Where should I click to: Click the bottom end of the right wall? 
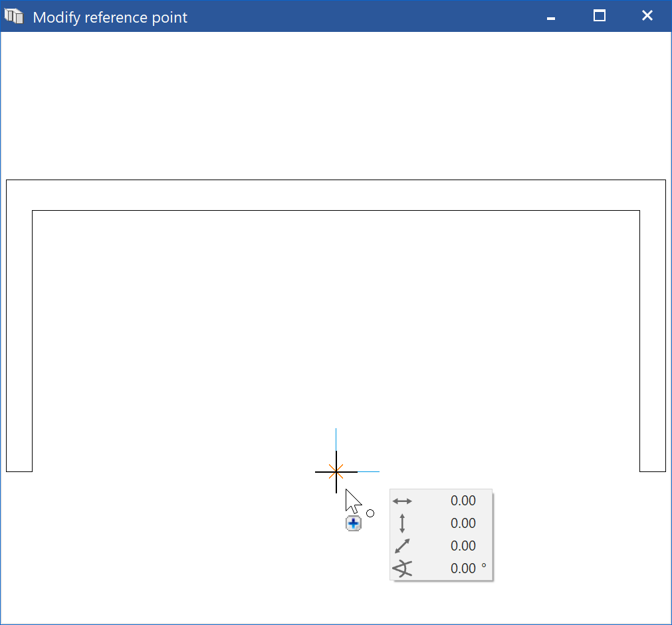click(x=653, y=471)
